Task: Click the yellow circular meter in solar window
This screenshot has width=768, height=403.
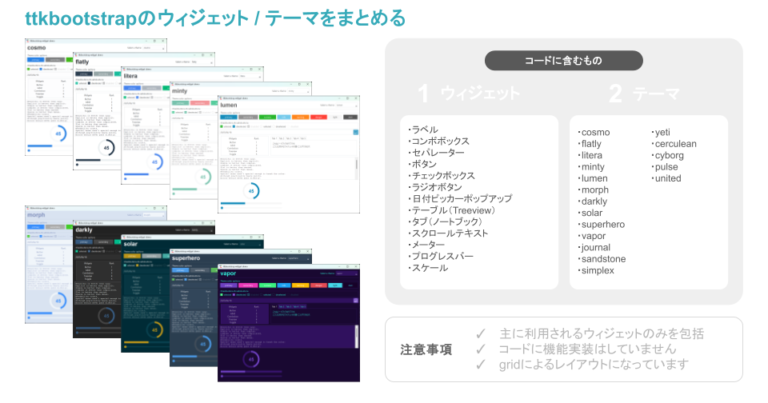Action: click(x=156, y=330)
